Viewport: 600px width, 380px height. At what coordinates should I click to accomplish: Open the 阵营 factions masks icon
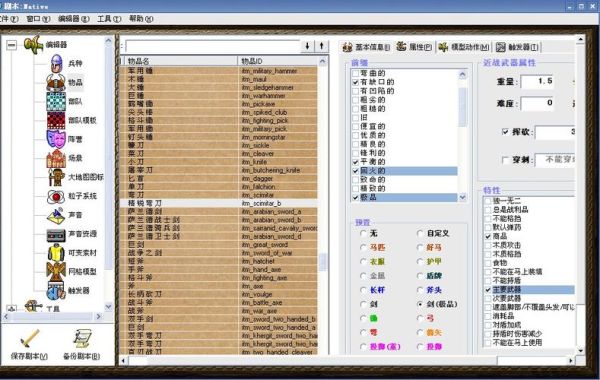point(56,139)
